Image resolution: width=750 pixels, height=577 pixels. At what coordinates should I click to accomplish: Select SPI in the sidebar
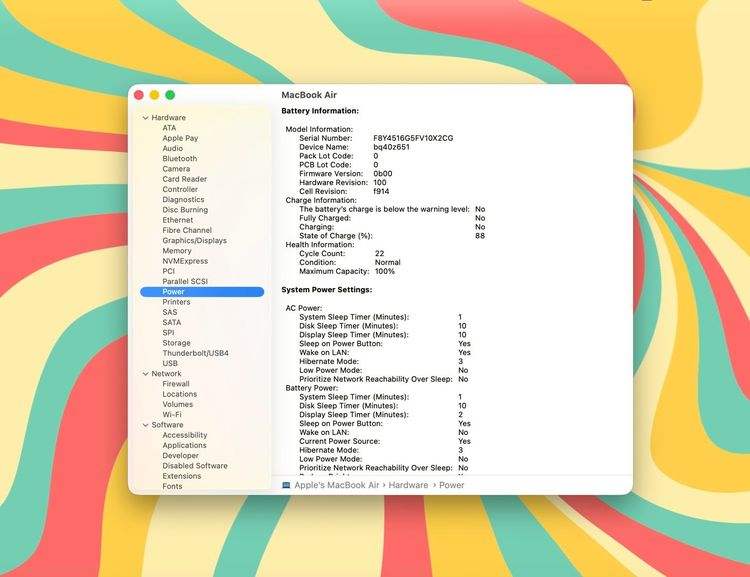(168, 333)
